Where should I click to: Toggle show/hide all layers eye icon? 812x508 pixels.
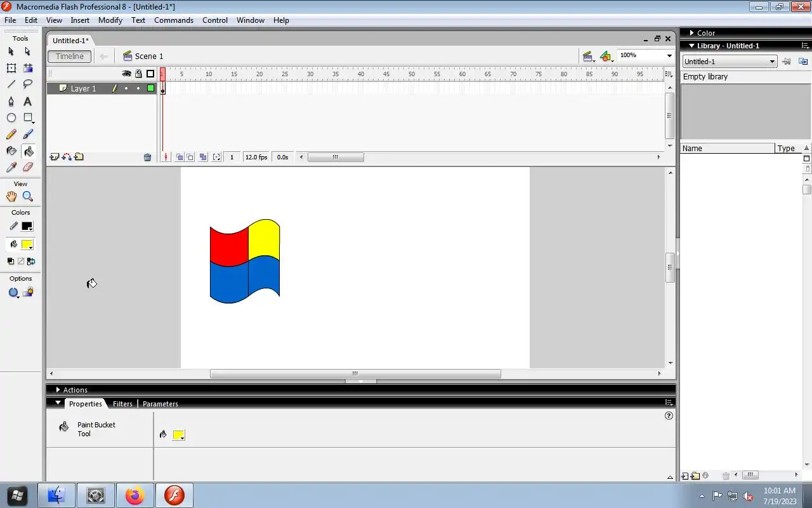click(126, 74)
